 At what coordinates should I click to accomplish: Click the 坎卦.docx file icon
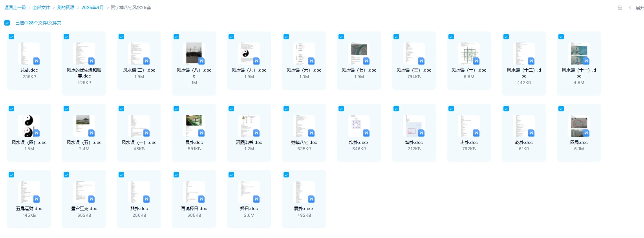click(x=359, y=126)
